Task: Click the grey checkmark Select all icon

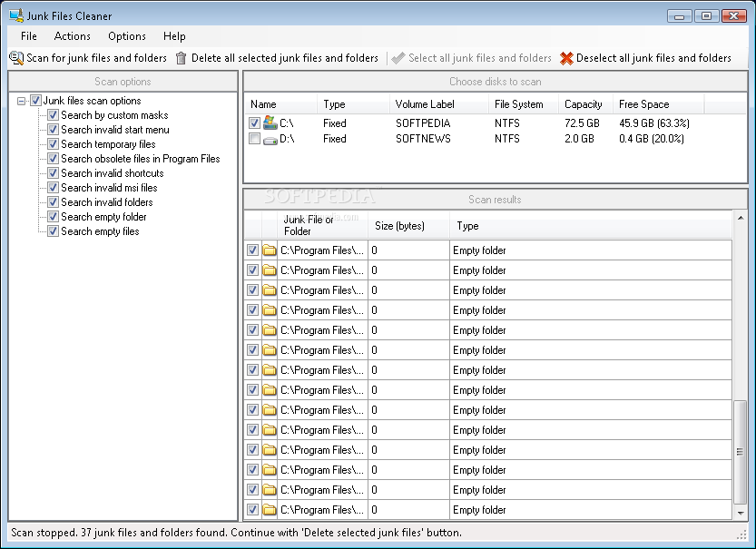Action: pos(398,58)
